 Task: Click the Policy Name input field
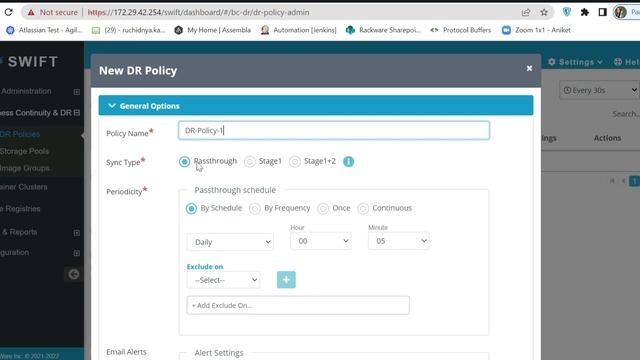click(333, 130)
